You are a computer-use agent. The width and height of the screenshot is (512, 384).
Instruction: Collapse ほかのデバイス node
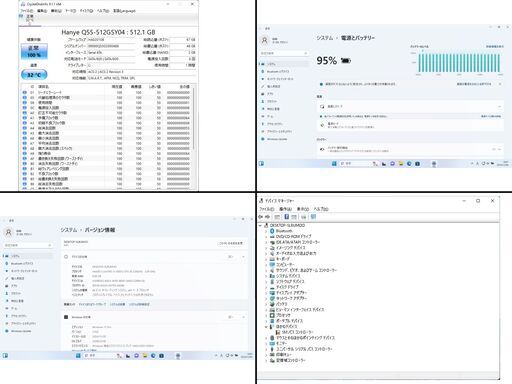click(266, 326)
